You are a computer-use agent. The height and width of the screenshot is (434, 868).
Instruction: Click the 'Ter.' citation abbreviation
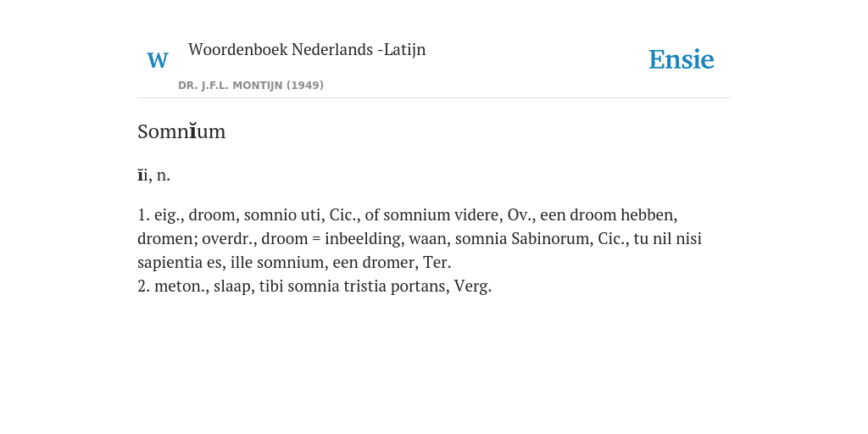[x=437, y=263]
